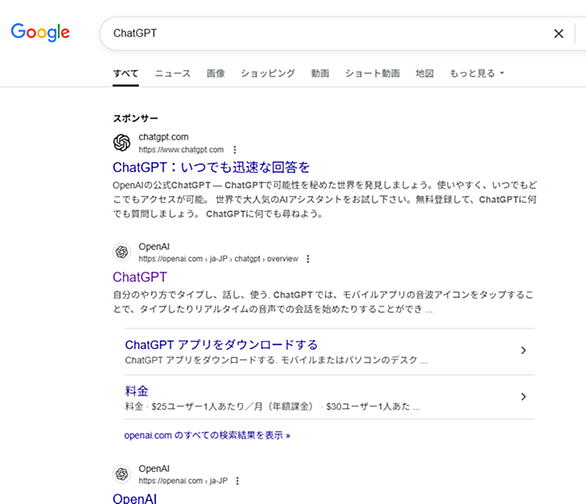Click the https://www.chatgpt.com URL text
The image size is (586, 504).
tap(181, 150)
